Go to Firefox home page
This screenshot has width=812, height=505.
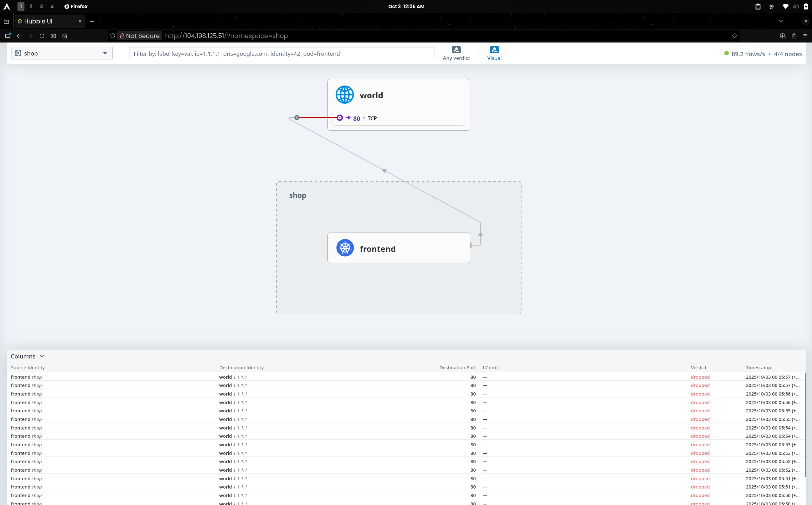tap(64, 36)
